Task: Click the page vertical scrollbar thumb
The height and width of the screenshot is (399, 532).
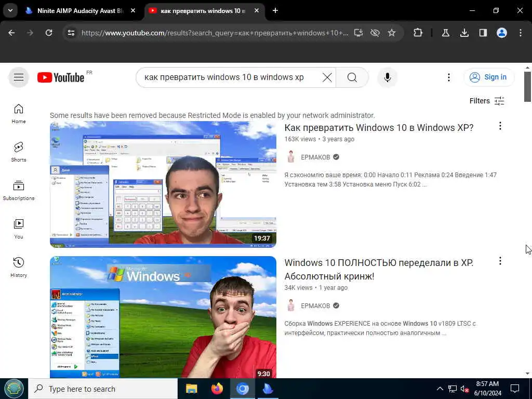Action: tap(527, 87)
